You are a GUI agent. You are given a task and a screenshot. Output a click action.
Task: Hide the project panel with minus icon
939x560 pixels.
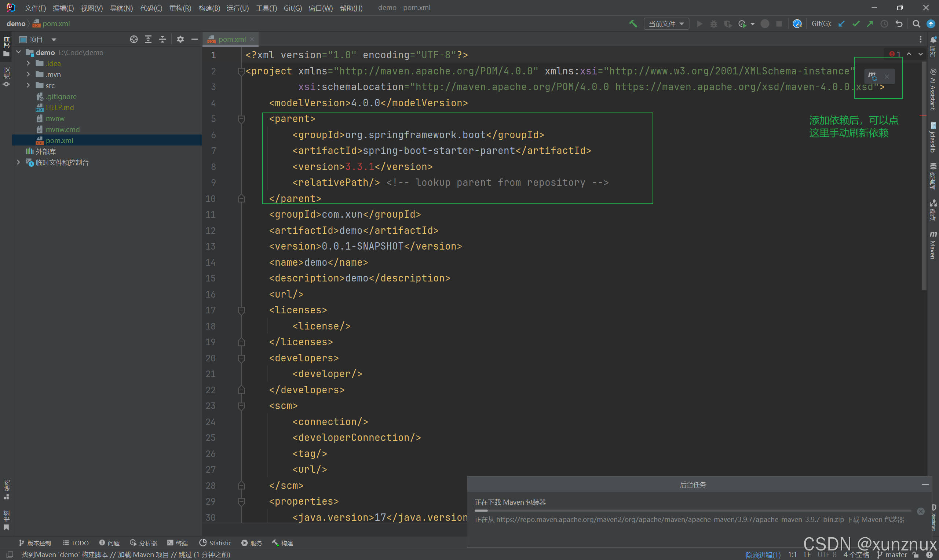tap(195, 39)
